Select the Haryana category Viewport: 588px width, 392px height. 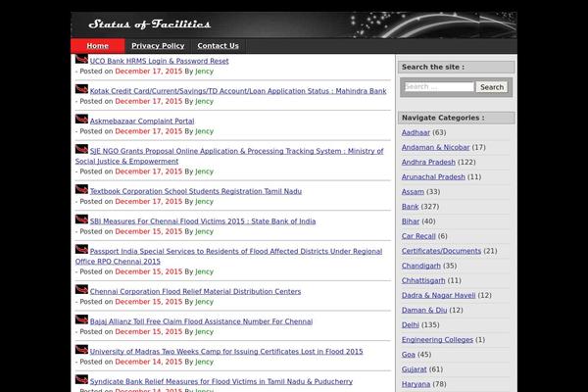click(x=416, y=384)
